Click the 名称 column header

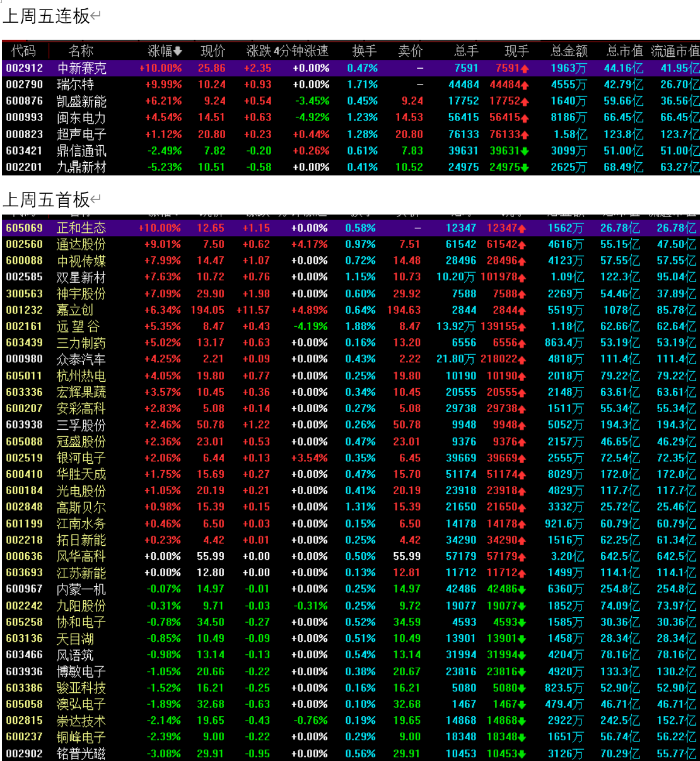point(81,51)
